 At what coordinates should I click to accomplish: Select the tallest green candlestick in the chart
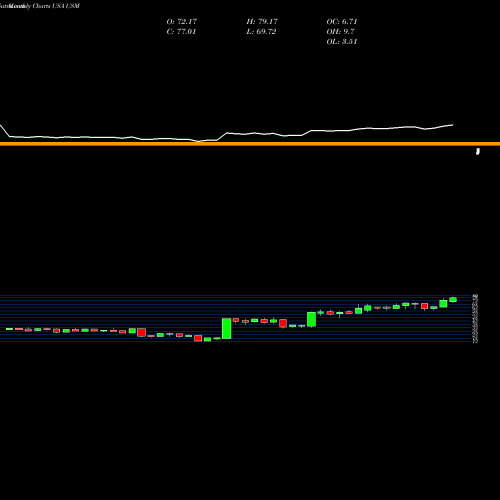(x=227, y=328)
